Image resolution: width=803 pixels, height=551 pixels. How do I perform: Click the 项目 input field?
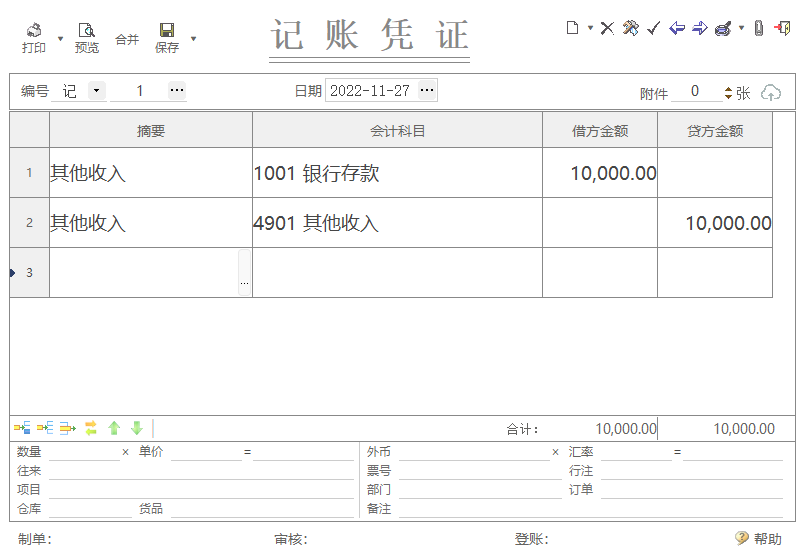click(x=201, y=490)
